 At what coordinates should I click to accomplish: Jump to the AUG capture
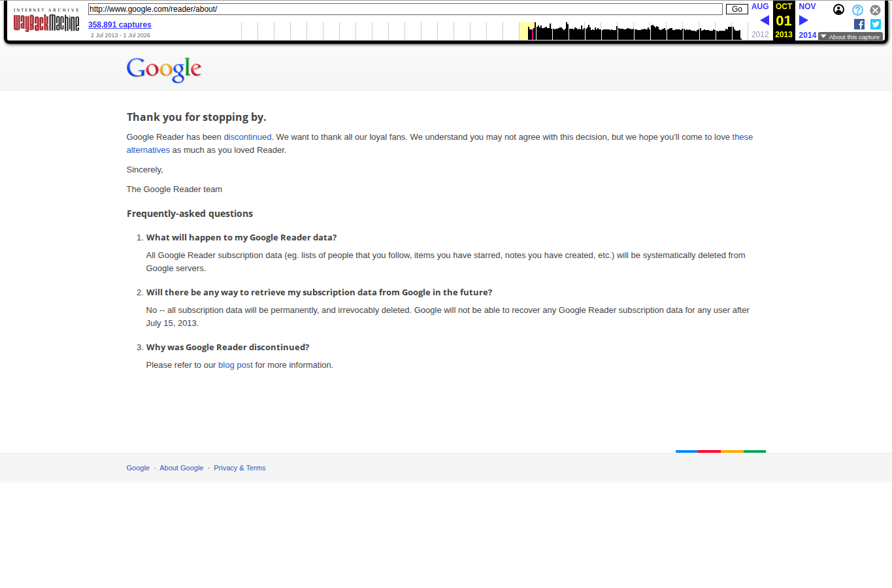click(760, 7)
